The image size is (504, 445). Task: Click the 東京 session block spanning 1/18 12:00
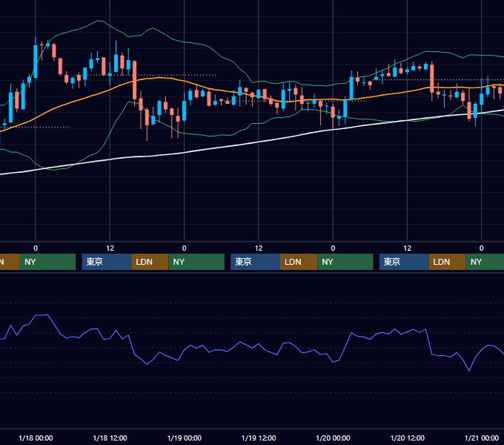coord(107,262)
